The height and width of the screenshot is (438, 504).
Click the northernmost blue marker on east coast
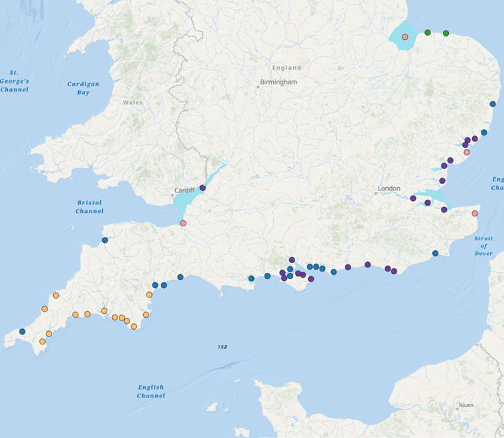tap(493, 104)
